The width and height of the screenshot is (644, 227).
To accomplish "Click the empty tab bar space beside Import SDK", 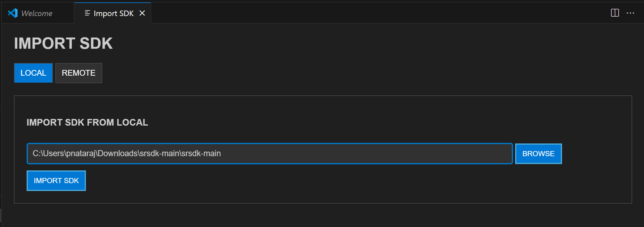I will point(363,13).
